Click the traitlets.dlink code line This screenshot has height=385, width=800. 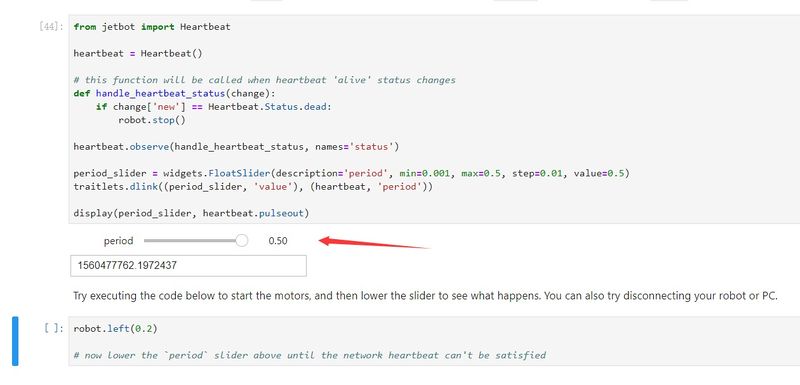253,187
